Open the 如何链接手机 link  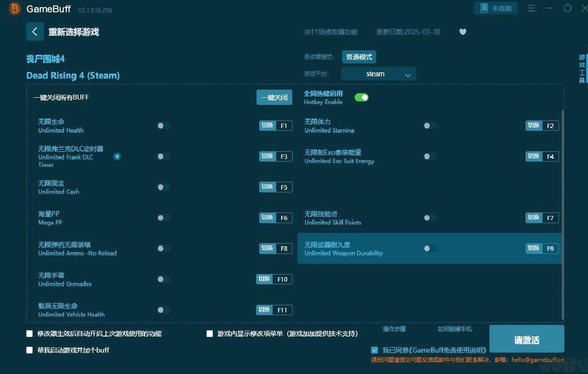point(455,329)
